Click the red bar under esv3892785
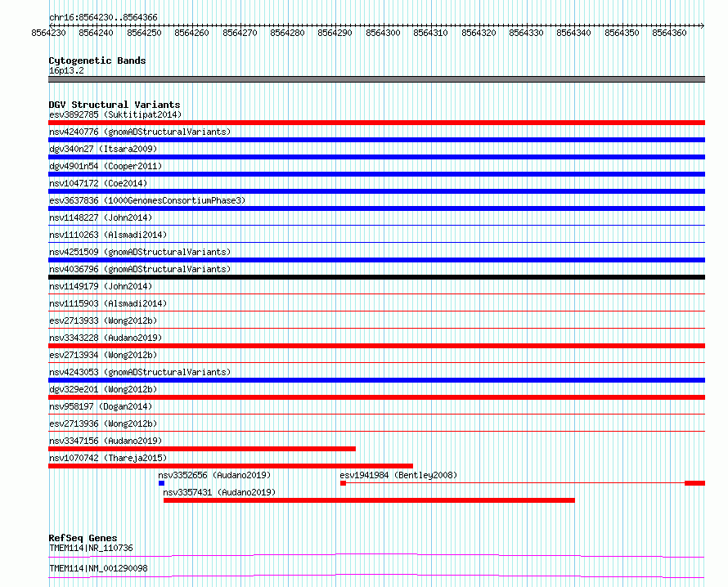728x587 pixels. [376, 123]
